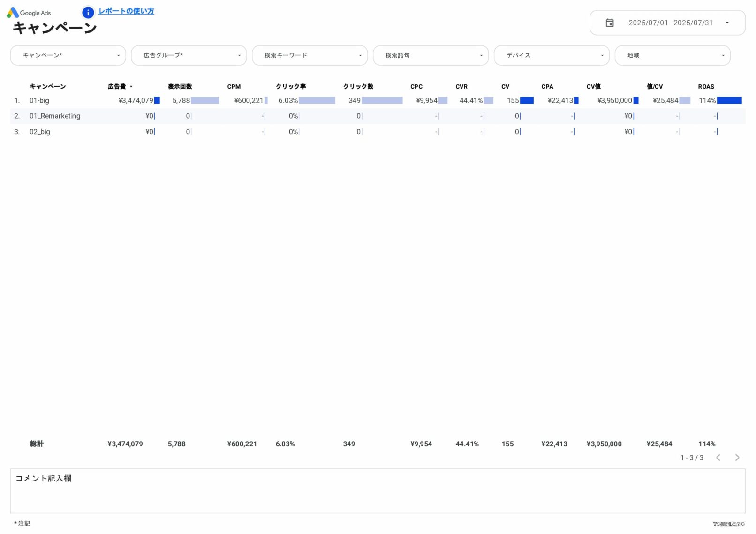Go to previous page of table results
The image size is (756, 534).
click(x=718, y=458)
